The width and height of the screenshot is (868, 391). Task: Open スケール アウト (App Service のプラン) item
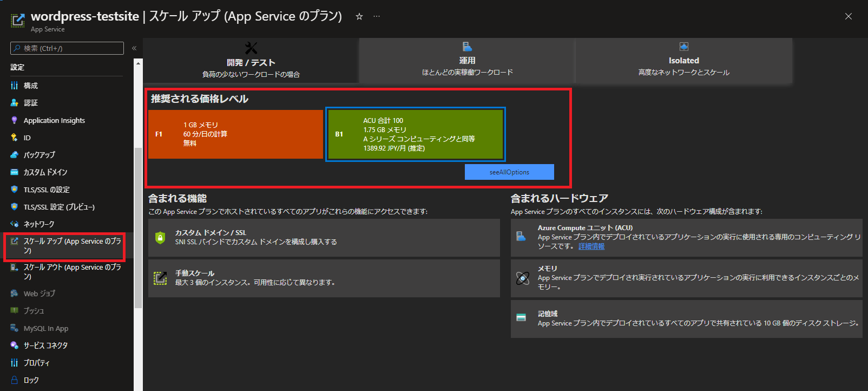click(x=67, y=272)
